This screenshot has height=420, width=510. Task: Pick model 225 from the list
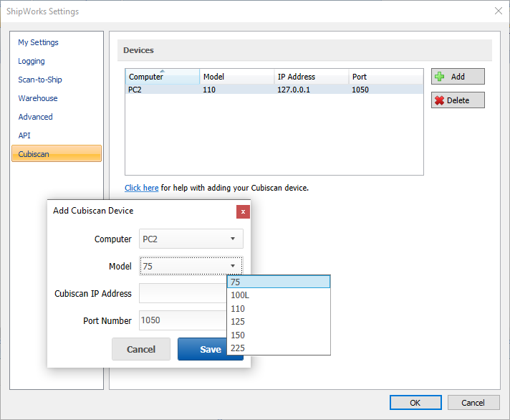click(279, 348)
